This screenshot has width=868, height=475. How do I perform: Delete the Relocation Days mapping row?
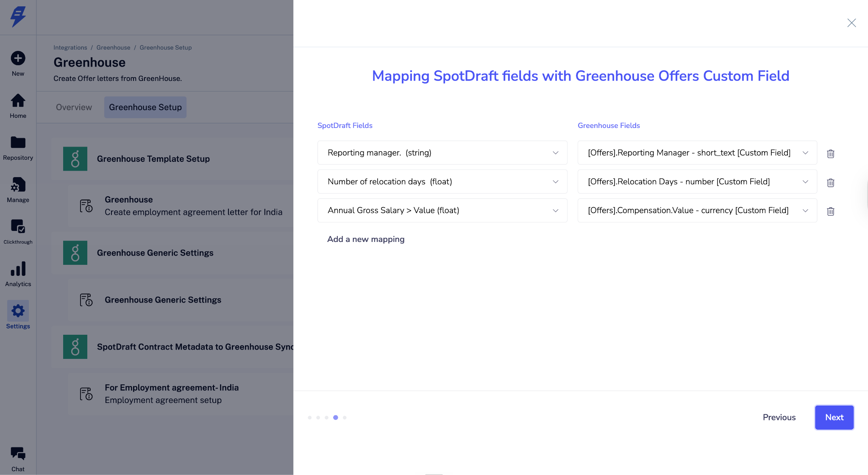pos(831,183)
